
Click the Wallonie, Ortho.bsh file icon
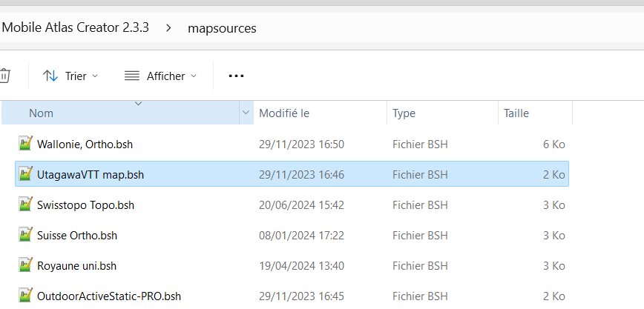25,144
